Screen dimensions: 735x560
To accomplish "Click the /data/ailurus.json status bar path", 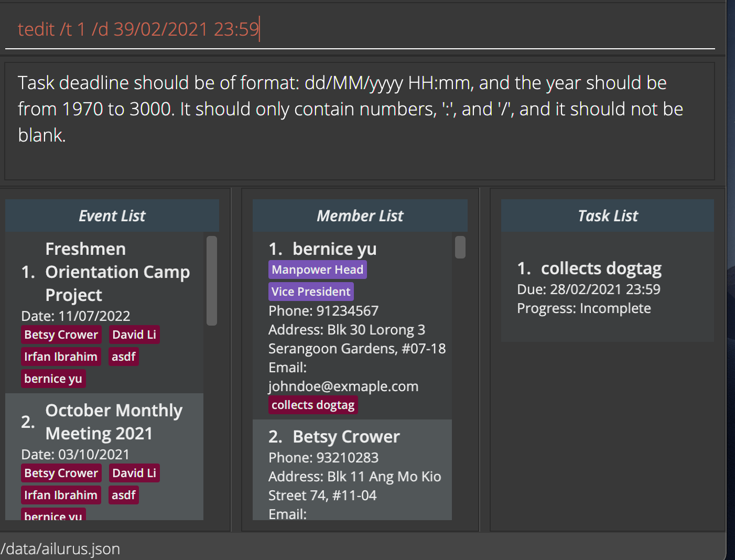I will click(60, 548).
